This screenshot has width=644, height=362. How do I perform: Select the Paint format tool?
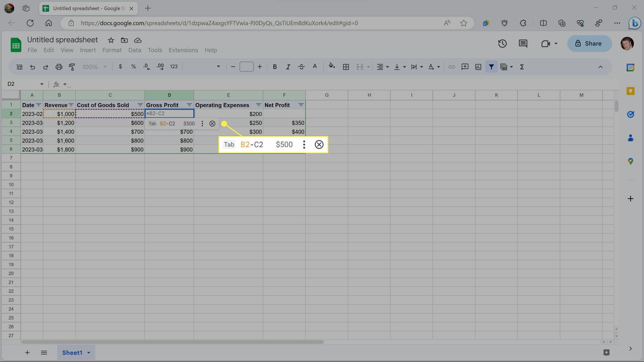[x=72, y=67]
